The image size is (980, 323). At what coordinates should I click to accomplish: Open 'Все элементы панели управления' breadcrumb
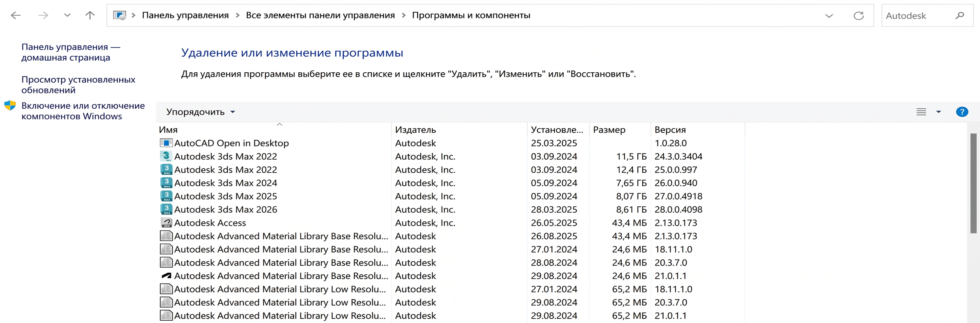tap(320, 15)
